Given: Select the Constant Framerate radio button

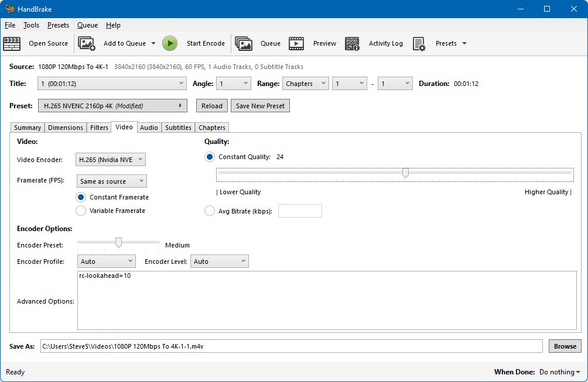Looking at the screenshot, I should tap(81, 197).
